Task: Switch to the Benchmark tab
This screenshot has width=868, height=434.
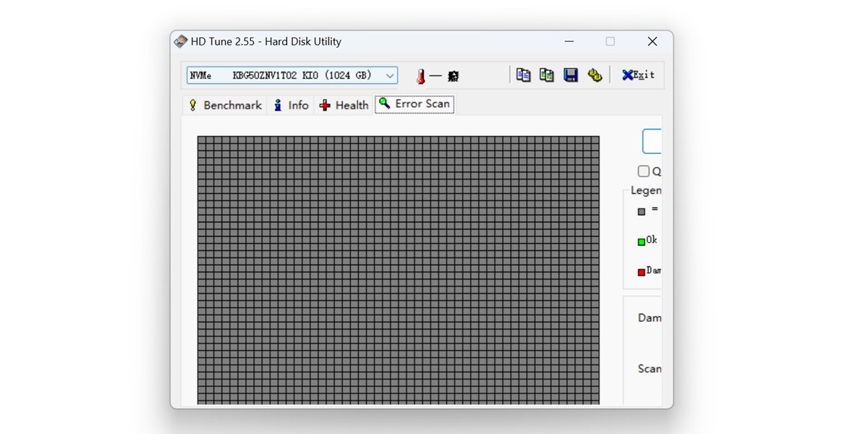Action: click(x=224, y=105)
